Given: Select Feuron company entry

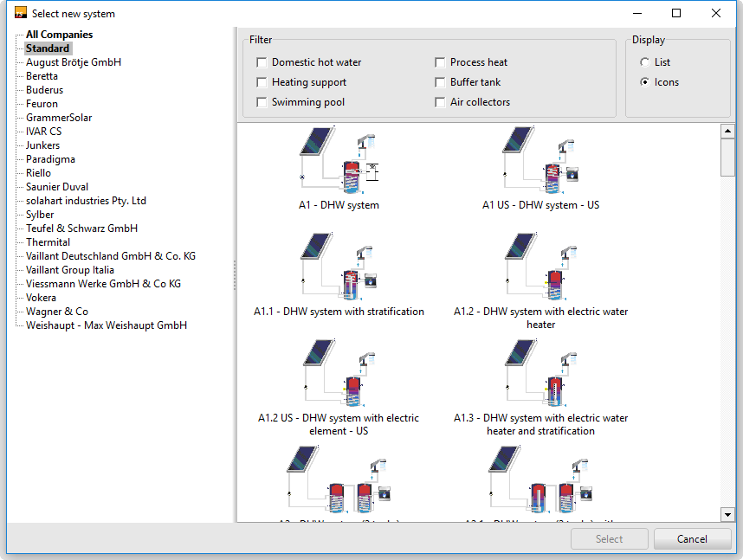Looking at the screenshot, I should point(42,104).
